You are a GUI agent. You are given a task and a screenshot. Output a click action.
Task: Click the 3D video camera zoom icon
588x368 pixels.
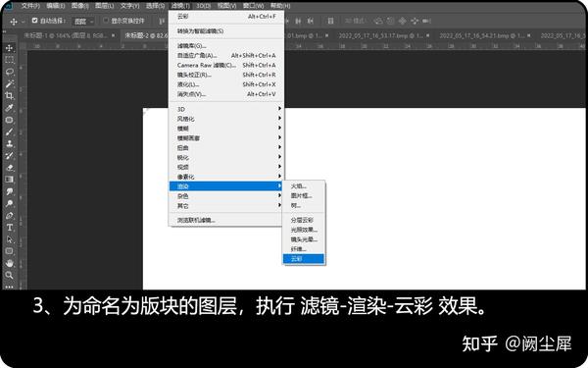point(426,21)
